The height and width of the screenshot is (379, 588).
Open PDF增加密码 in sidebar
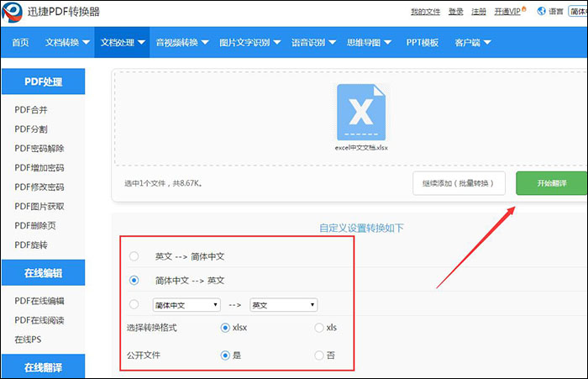click(39, 168)
